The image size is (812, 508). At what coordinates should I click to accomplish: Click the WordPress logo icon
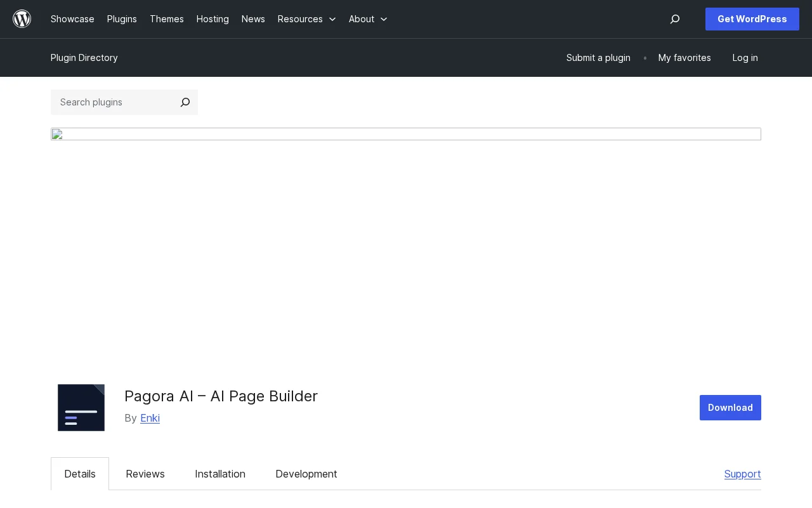pos(22,19)
